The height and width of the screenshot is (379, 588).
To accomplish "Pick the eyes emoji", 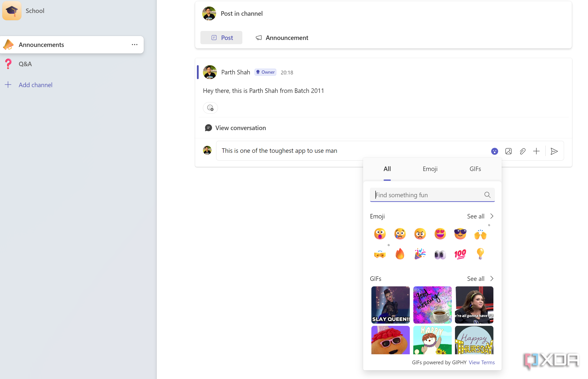I will point(440,255).
